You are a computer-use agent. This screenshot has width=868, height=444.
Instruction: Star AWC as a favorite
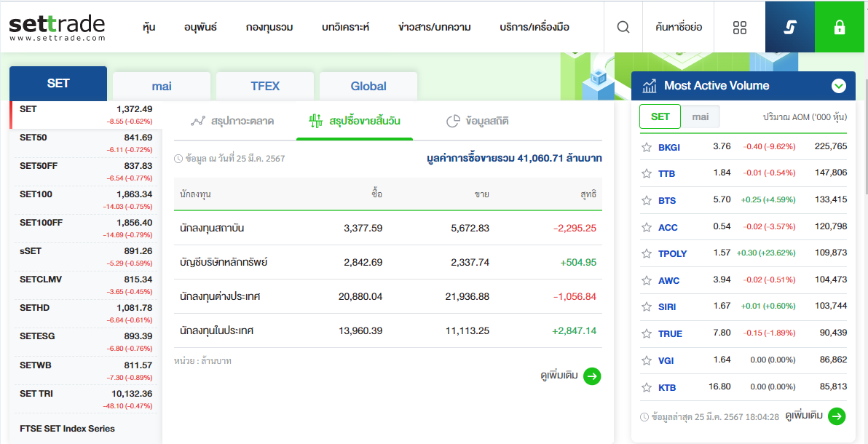pyautogui.click(x=646, y=280)
